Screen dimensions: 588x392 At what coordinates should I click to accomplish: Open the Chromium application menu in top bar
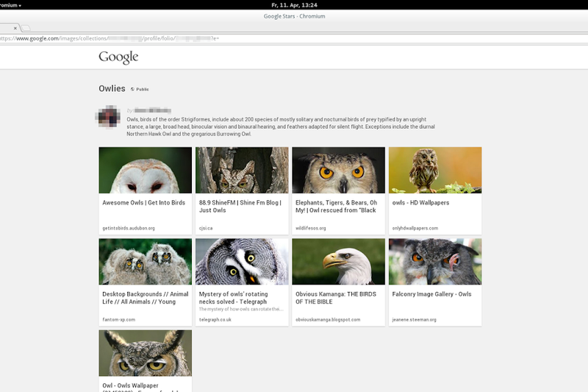(x=10, y=5)
